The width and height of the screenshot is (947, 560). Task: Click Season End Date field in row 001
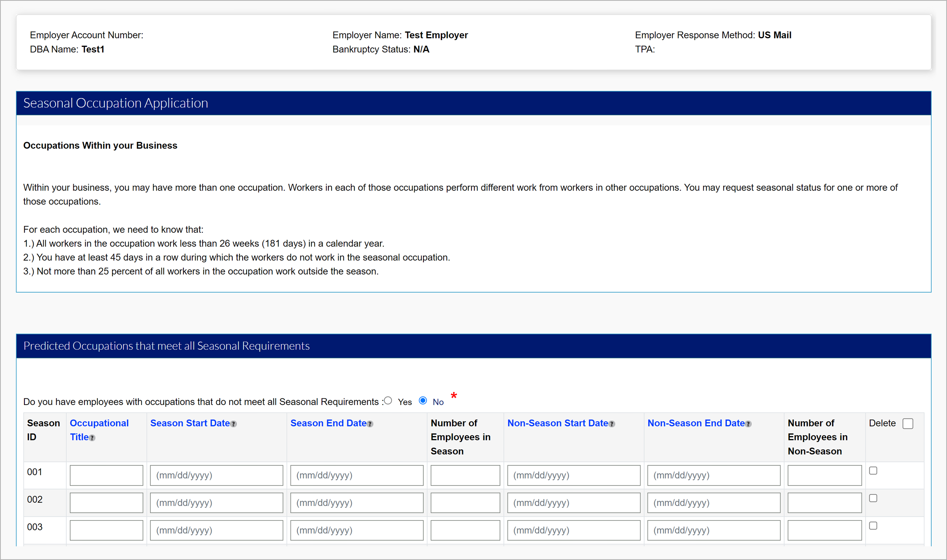click(356, 475)
